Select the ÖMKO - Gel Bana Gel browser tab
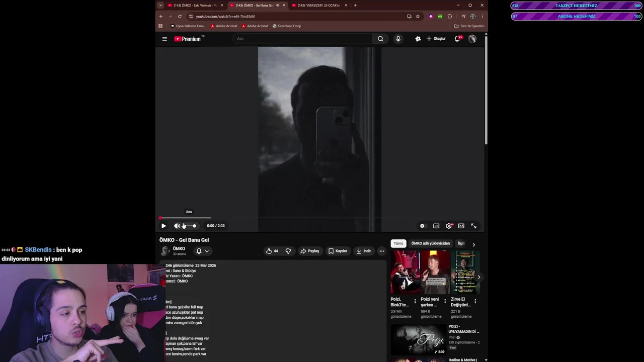The image size is (644, 362). (258, 5)
